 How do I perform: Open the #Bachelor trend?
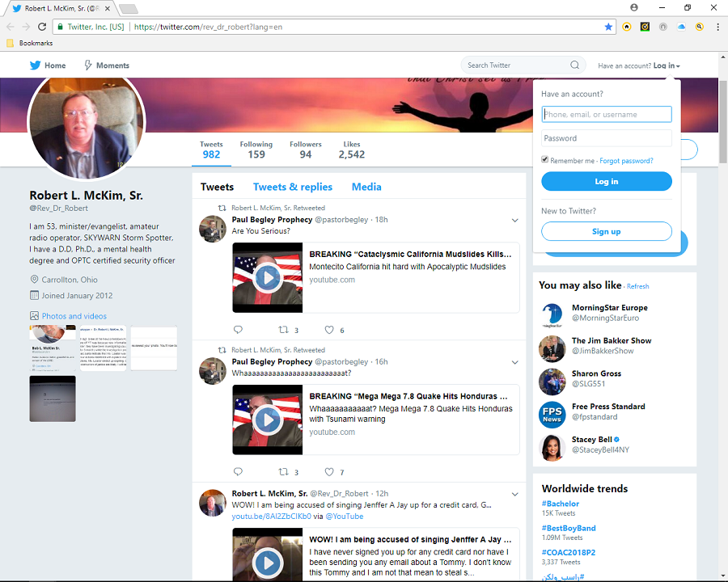(561, 504)
